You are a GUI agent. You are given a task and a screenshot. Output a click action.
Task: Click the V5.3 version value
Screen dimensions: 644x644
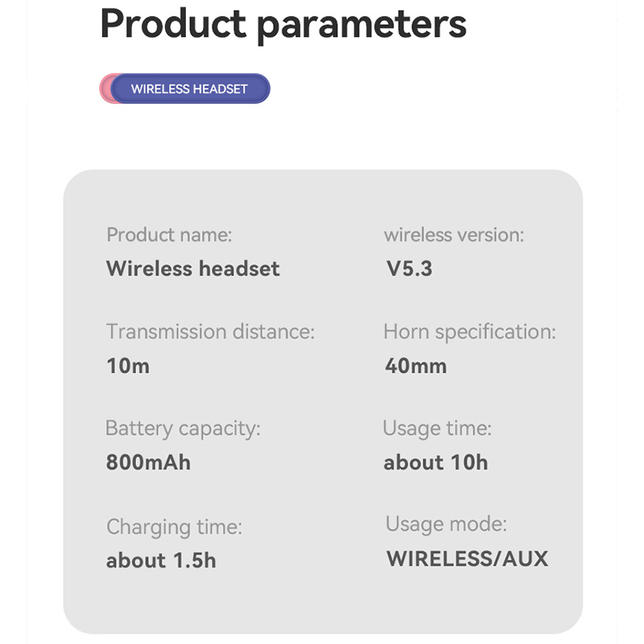tap(409, 269)
